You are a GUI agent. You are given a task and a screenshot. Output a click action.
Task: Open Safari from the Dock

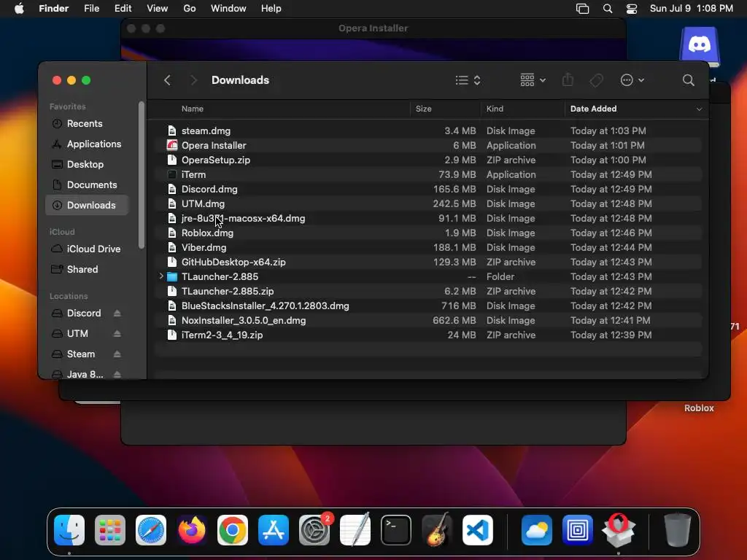[151, 530]
